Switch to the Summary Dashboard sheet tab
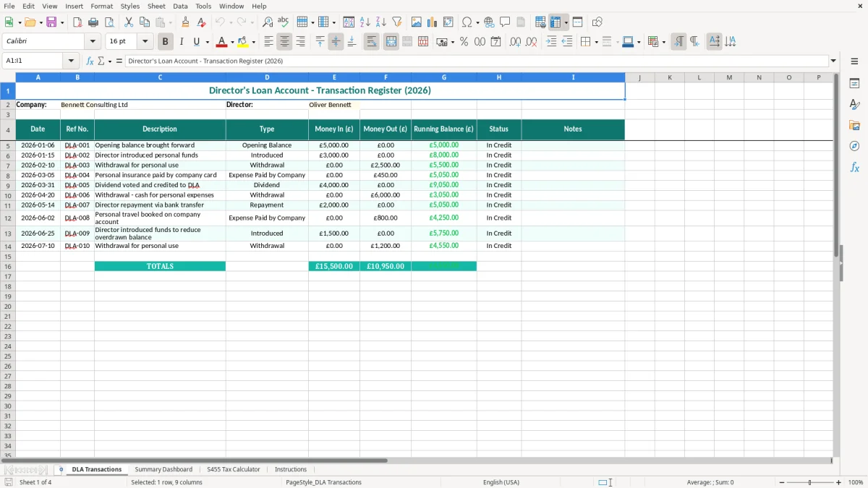868x488 pixels. pyautogui.click(x=163, y=469)
